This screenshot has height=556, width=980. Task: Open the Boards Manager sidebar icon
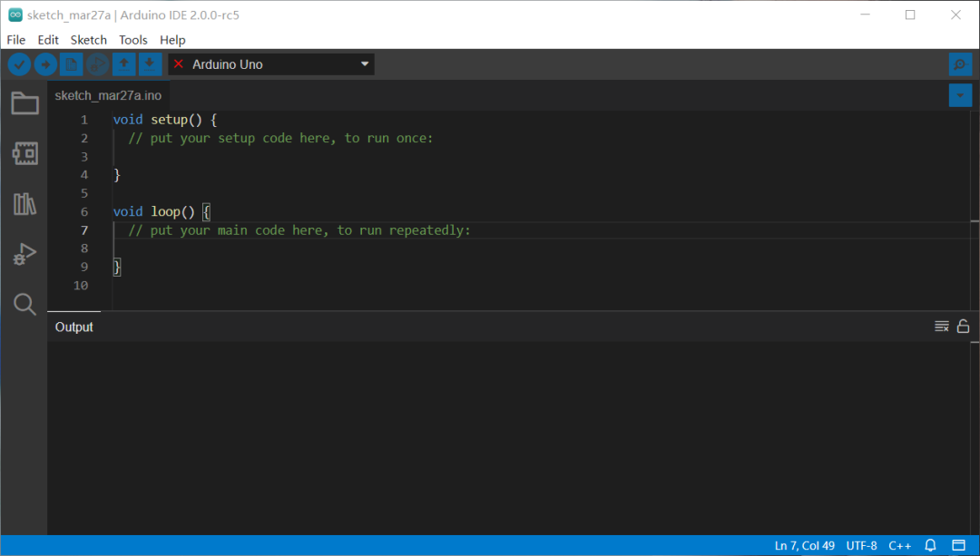coord(25,153)
